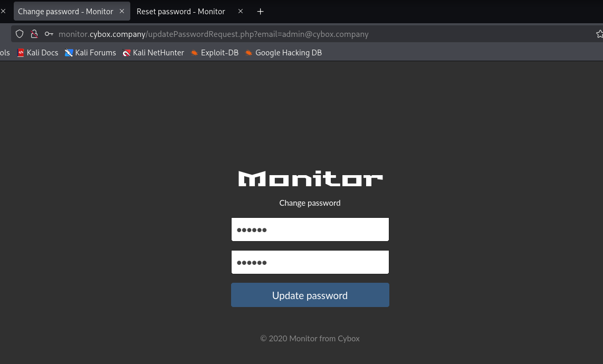This screenshot has height=364, width=603.
Task: Open the Google Hacking DB bookmark
Action: (283, 53)
